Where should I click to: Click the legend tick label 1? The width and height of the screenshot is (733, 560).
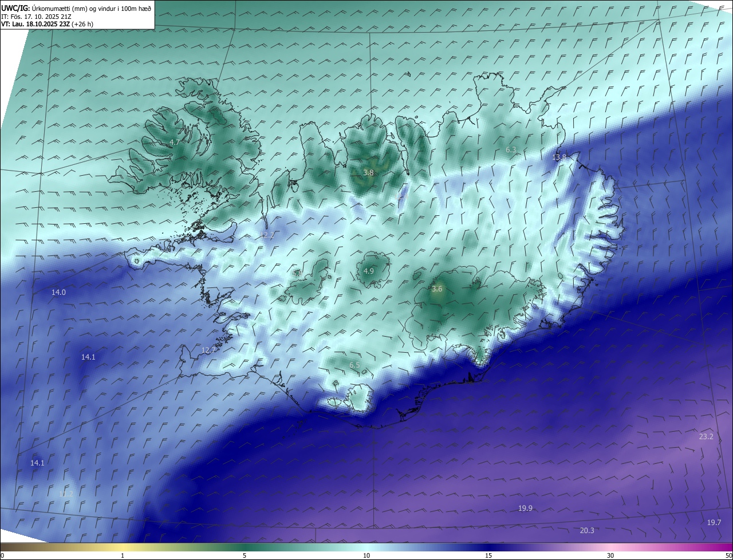[x=123, y=555]
